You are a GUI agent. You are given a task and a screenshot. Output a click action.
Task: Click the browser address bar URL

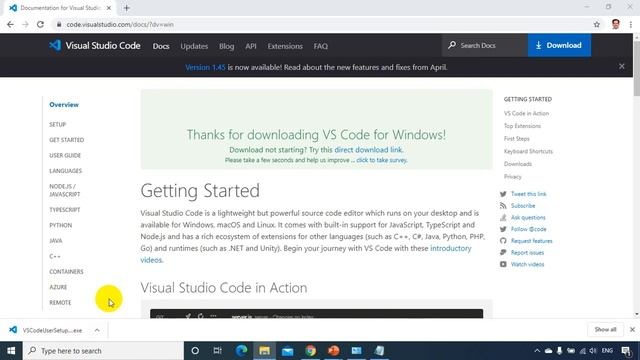click(x=120, y=24)
